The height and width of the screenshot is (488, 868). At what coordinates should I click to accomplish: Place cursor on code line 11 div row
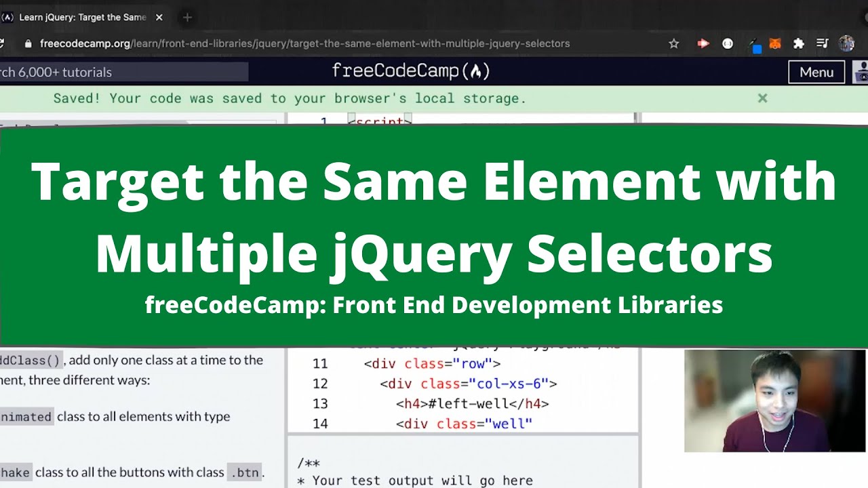click(x=432, y=363)
